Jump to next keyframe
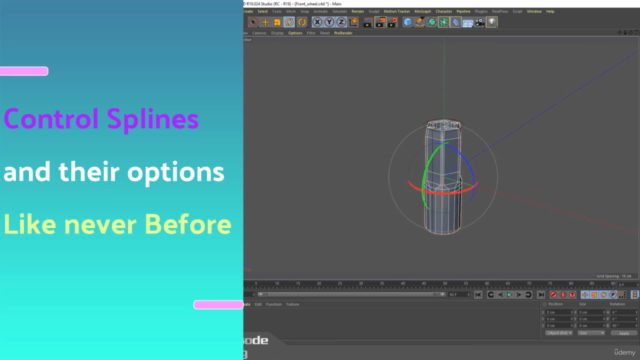The height and width of the screenshot is (360, 640). pyautogui.click(x=528, y=295)
